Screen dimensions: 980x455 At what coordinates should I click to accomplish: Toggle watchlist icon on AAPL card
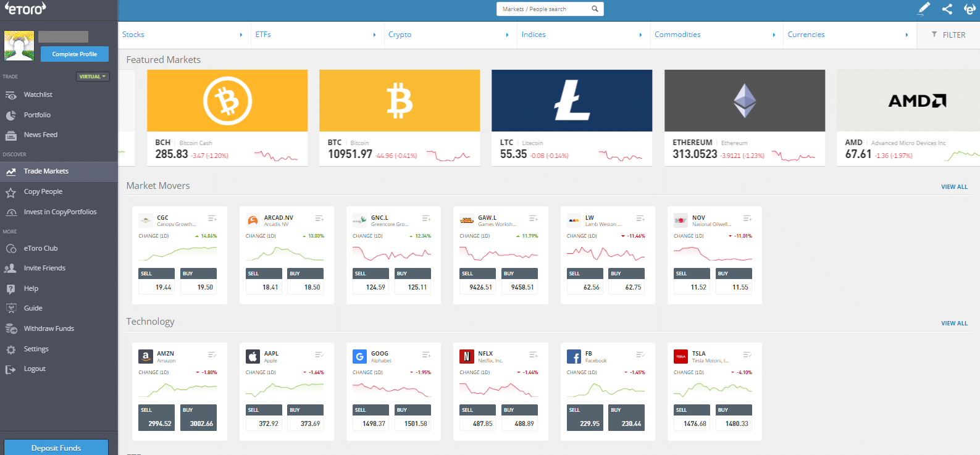pos(319,355)
